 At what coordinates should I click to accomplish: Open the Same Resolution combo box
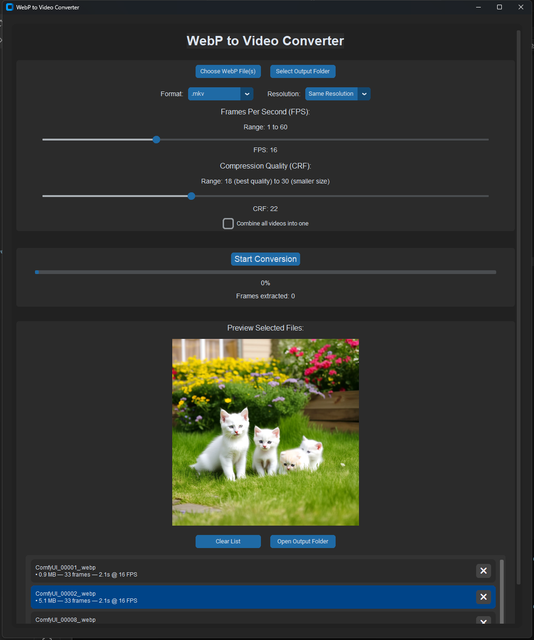(338, 94)
